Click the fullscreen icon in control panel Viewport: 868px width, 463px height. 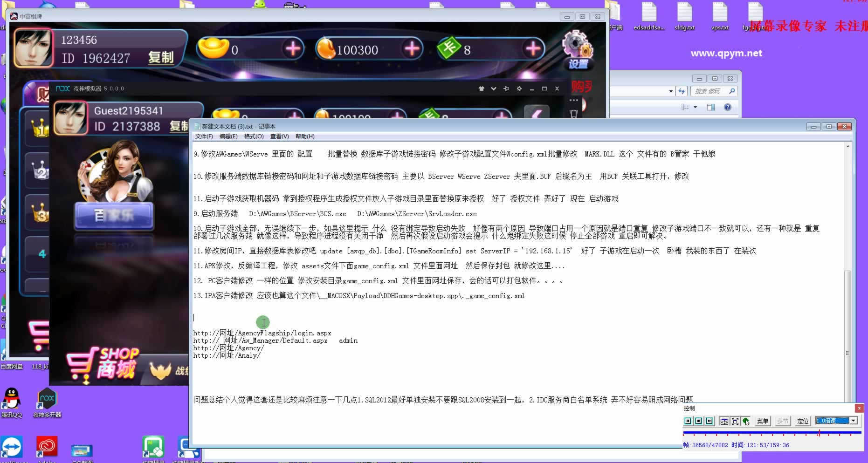tap(735, 421)
